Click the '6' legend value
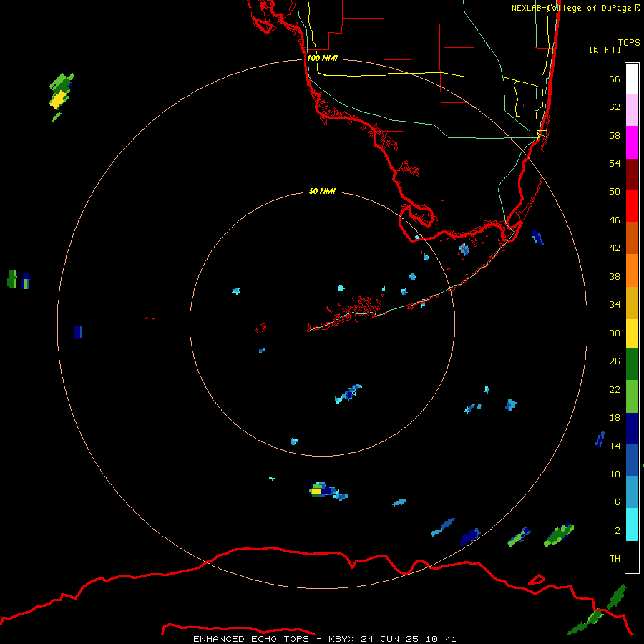This screenshot has height=644, width=644. pyautogui.click(x=617, y=502)
